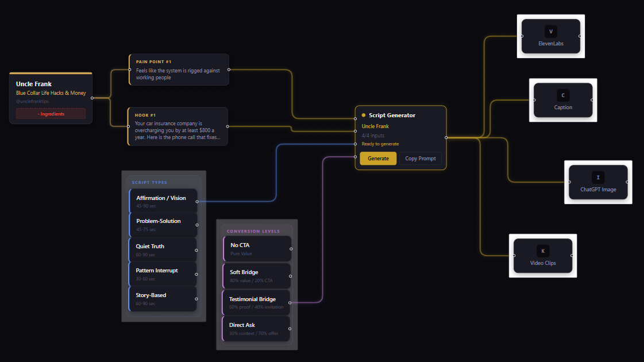
Task: Open the Pain Point #1 node
Action: (179, 70)
